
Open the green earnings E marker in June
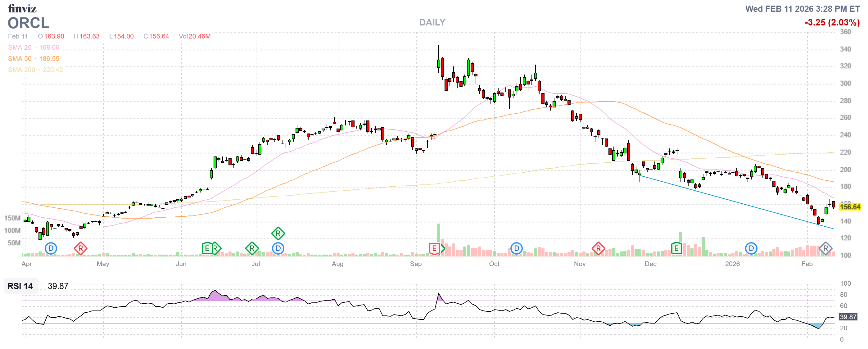(x=207, y=249)
